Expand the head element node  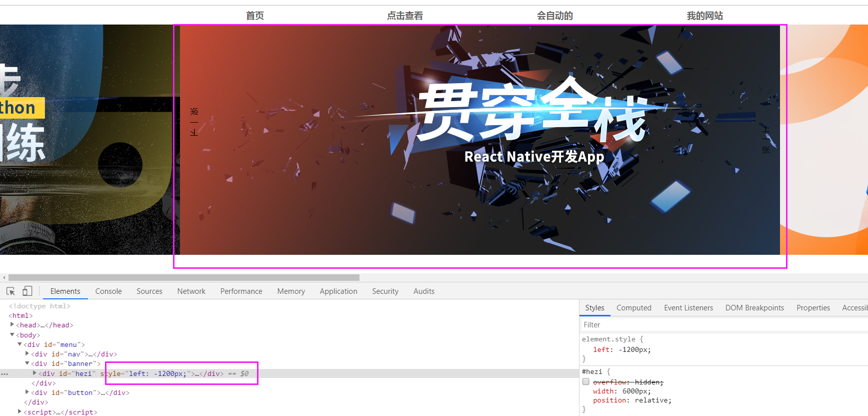pyautogui.click(x=12, y=324)
